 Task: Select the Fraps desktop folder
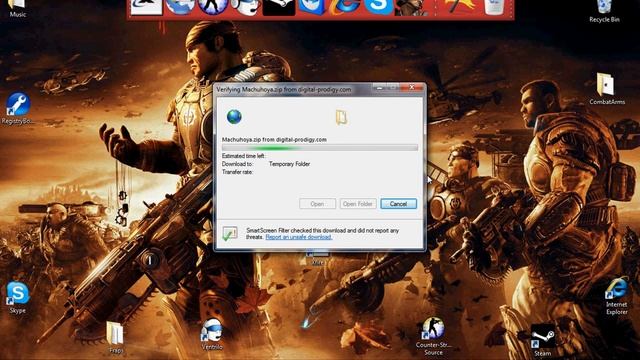pyautogui.click(x=116, y=337)
